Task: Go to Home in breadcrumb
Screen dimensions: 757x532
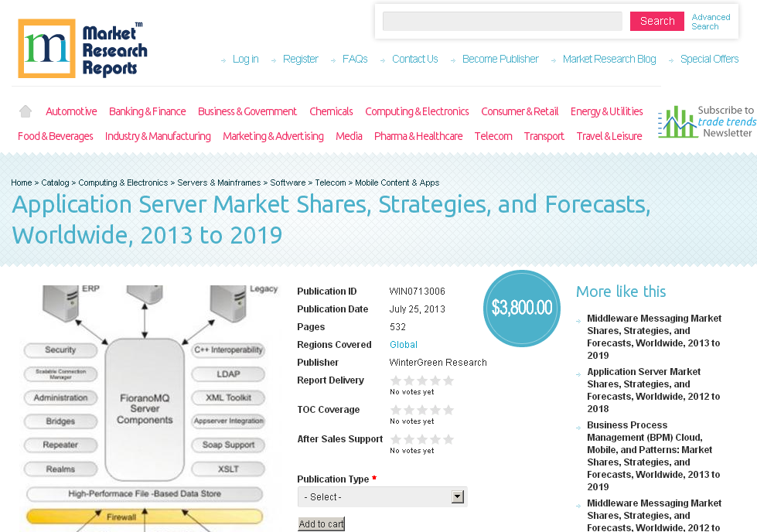Action: point(21,182)
